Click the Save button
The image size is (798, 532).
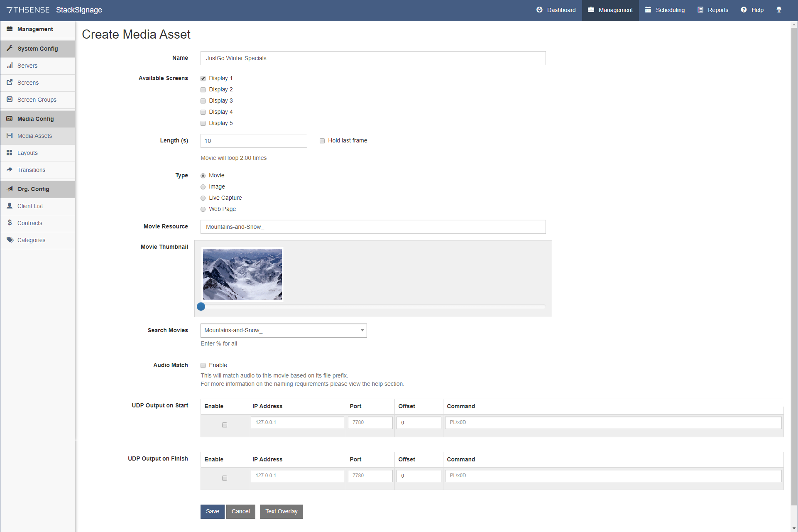click(213, 512)
